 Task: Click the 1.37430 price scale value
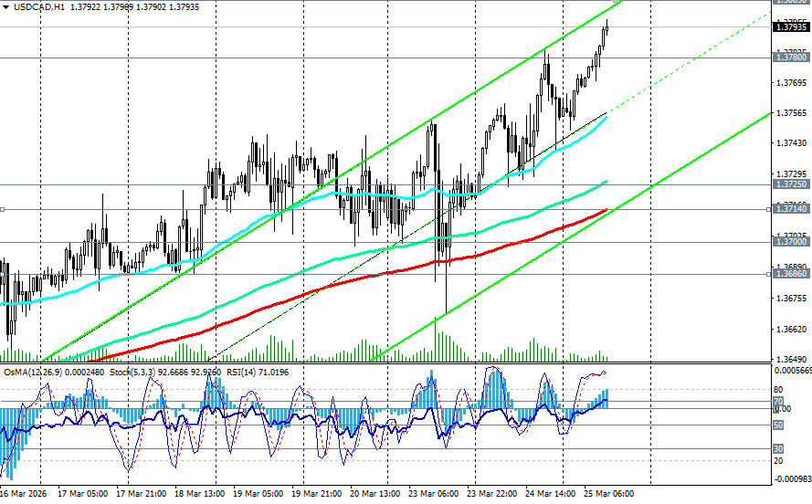[791, 142]
